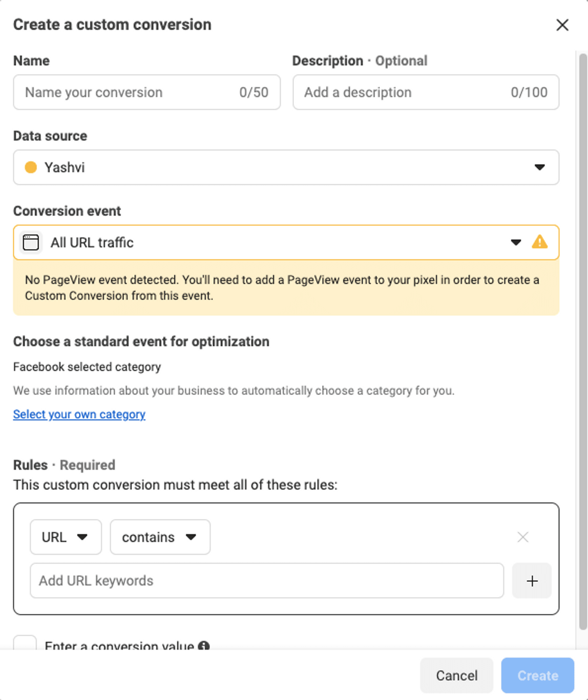Click the yellow warning triangle icon
This screenshot has height=700, width=588.
click(539, 242)
